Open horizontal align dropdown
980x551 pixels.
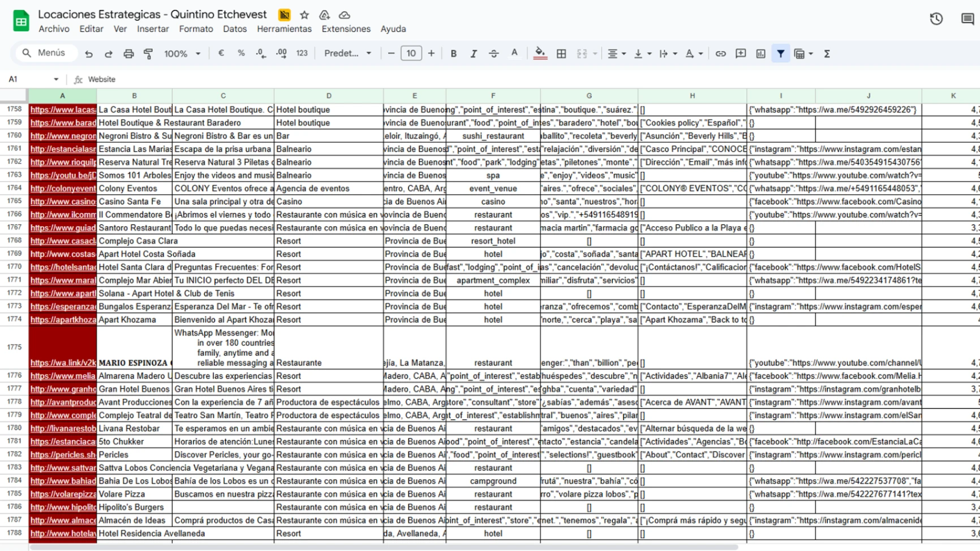[x=616, y=54]
